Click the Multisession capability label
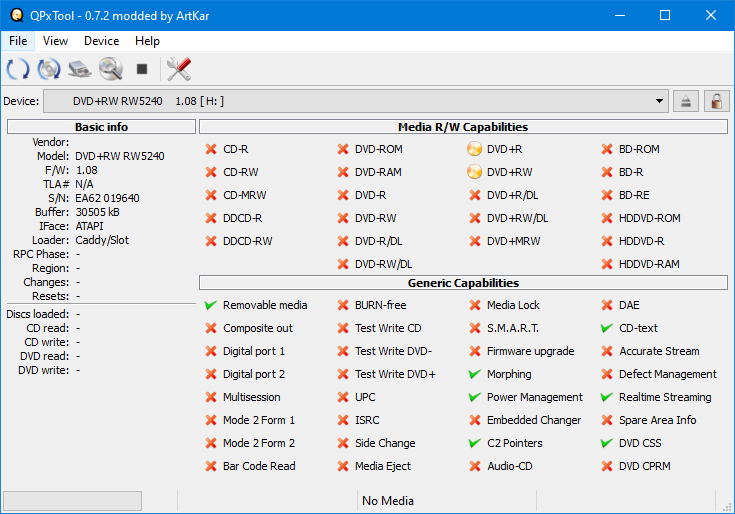This screenshot has width=735, height=514. point(252,397)
